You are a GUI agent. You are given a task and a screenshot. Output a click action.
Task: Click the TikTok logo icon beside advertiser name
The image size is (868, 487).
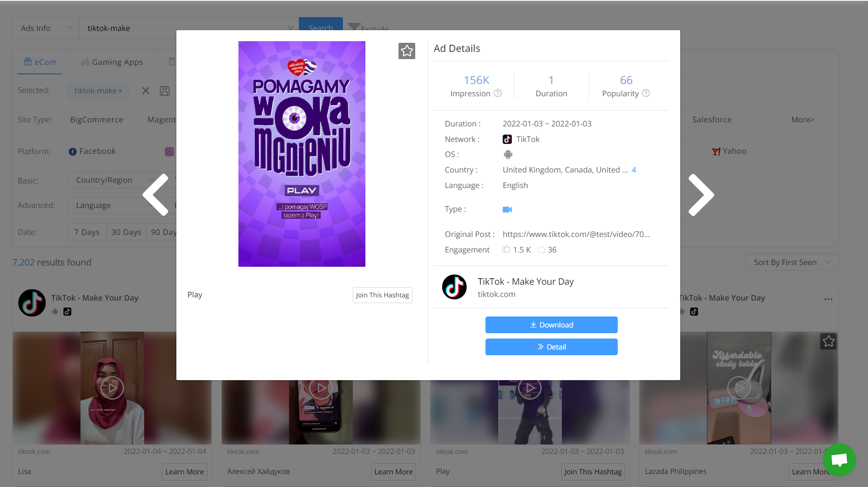pos(455,287)
